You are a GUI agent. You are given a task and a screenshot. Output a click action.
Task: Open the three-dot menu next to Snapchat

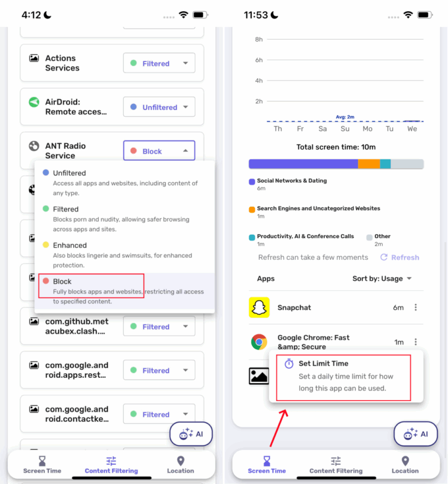tap(416, 308)
